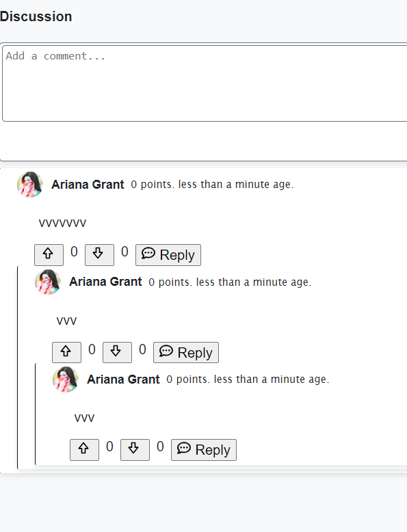Open Ariana Grant's avatar on first comment
The height and width of the screenshot is (532, 407).
[30, 185]
